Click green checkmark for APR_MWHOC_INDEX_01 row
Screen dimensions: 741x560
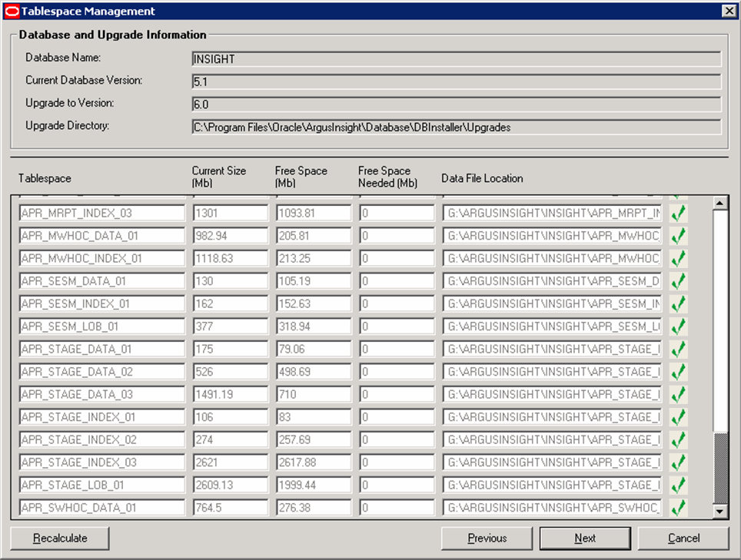678,259
